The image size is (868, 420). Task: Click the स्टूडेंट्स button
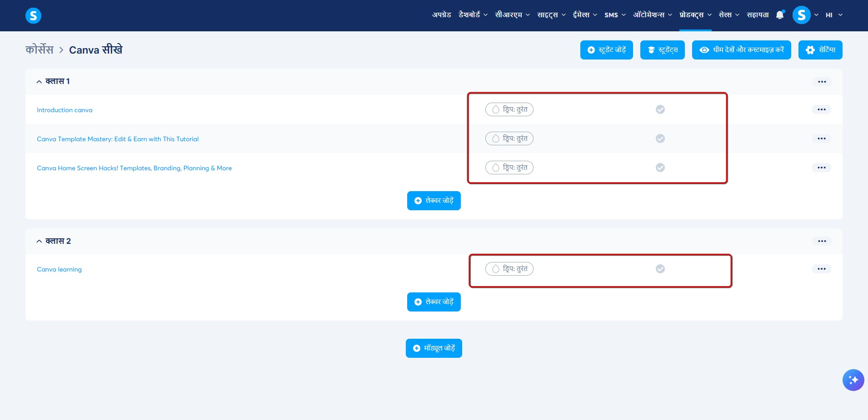tap(662, 50)
